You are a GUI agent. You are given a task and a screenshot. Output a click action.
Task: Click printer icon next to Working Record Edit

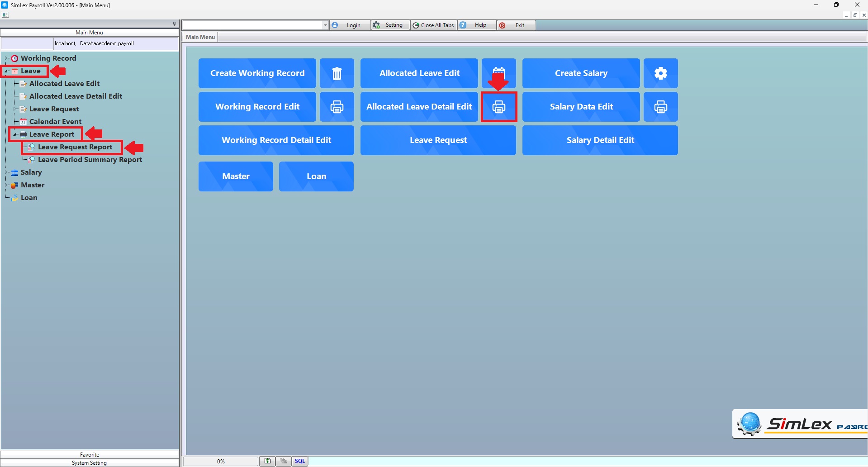tap(337, 107)
